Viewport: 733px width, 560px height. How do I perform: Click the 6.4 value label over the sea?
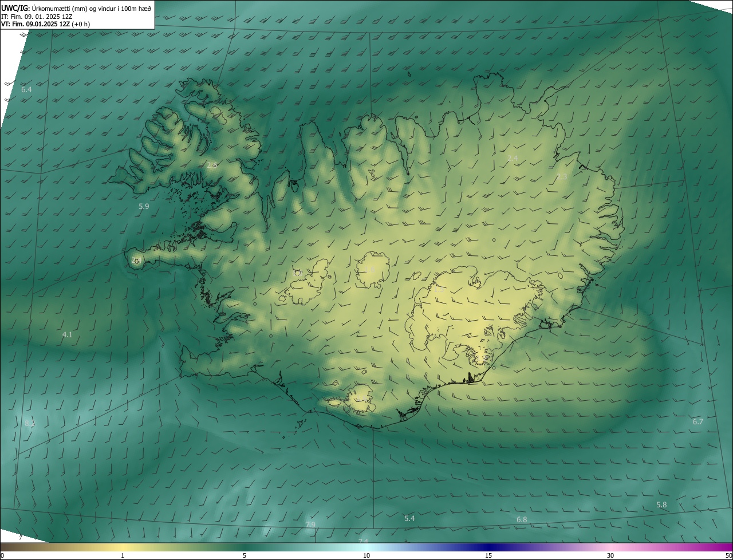click(26, 90)
